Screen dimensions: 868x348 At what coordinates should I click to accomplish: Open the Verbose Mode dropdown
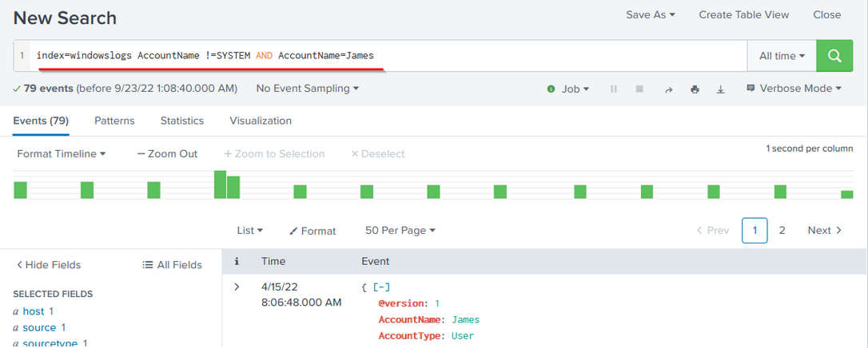click(x=794, y=89)
